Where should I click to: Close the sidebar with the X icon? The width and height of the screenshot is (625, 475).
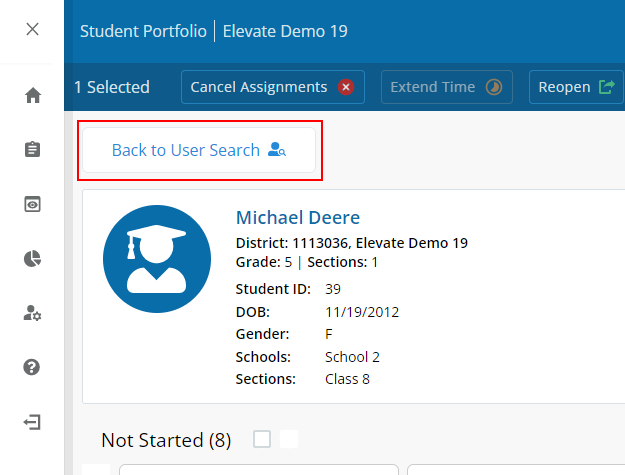[x=32, y=29]
